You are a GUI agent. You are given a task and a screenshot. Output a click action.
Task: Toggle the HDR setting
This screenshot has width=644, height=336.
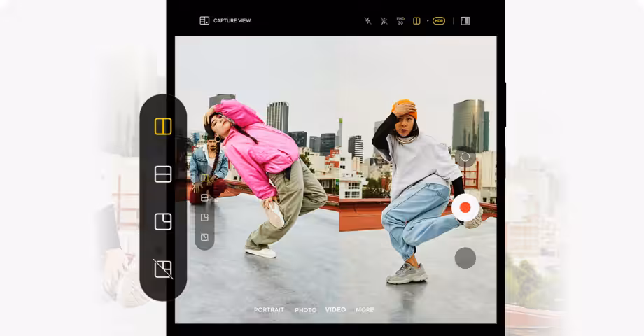pos(439,21)
